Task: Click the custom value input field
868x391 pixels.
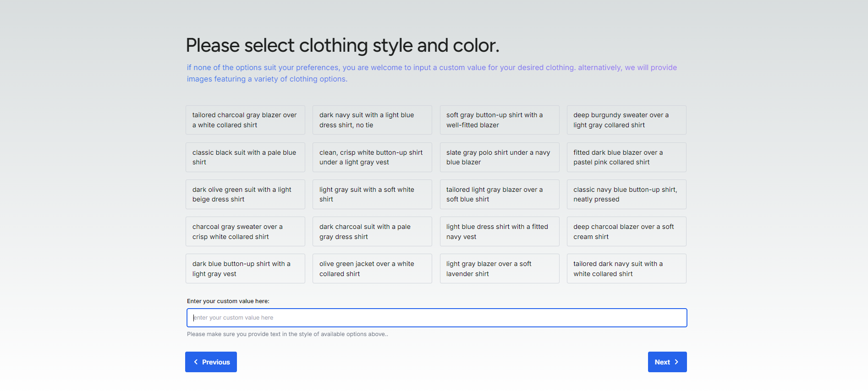Action: pos(436,318)
